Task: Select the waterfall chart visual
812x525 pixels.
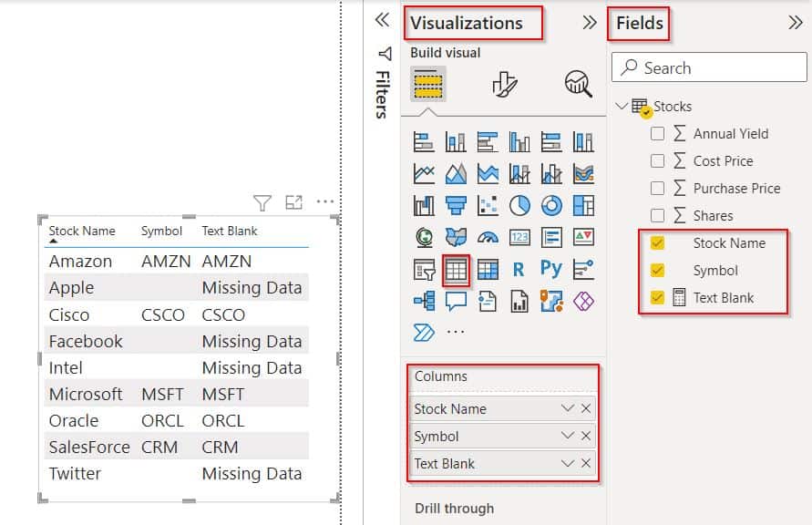Action: pyautogui.click(x=424, y=206)
